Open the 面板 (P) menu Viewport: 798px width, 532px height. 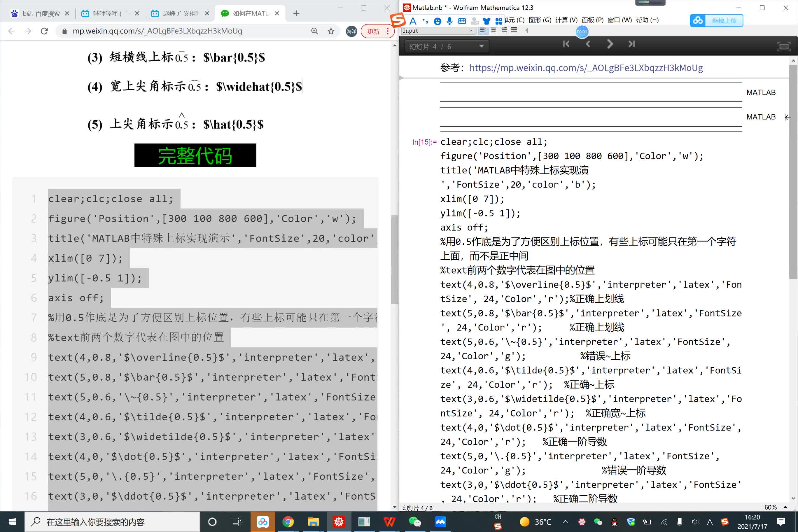[592, 20]
